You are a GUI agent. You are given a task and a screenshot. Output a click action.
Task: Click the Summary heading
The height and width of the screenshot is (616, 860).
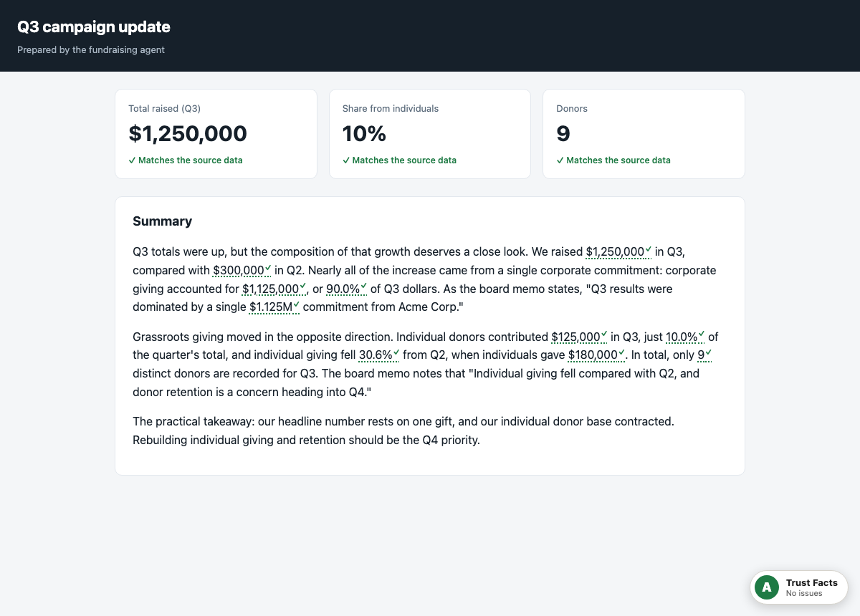163,221
